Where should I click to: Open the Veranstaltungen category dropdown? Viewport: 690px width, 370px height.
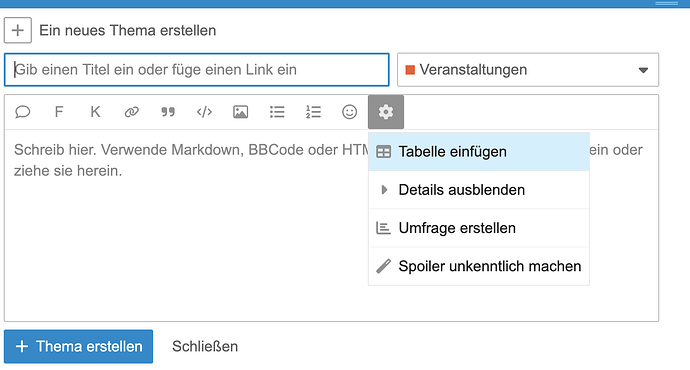click(x=528, y=70)
